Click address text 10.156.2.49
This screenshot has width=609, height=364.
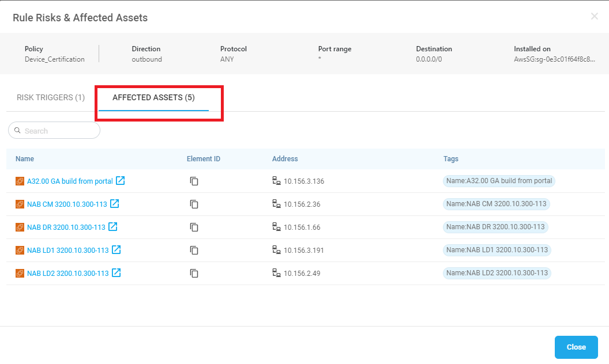pyautogui.click(x=302, y=273)
